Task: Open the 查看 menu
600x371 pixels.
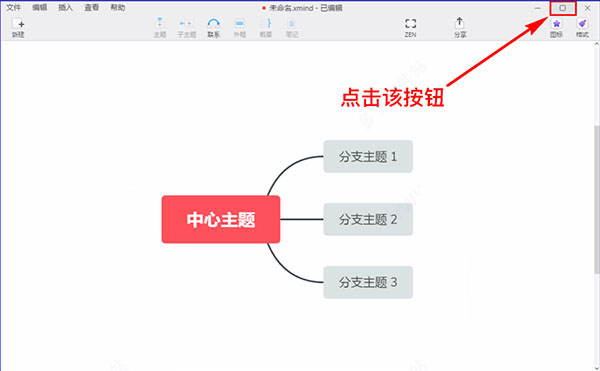Action: (91, 8)
